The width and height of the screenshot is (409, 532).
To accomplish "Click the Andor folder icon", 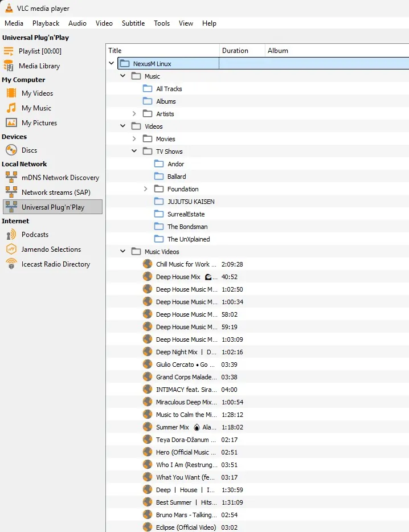I will pyautogui.click(x=159, y=164).
